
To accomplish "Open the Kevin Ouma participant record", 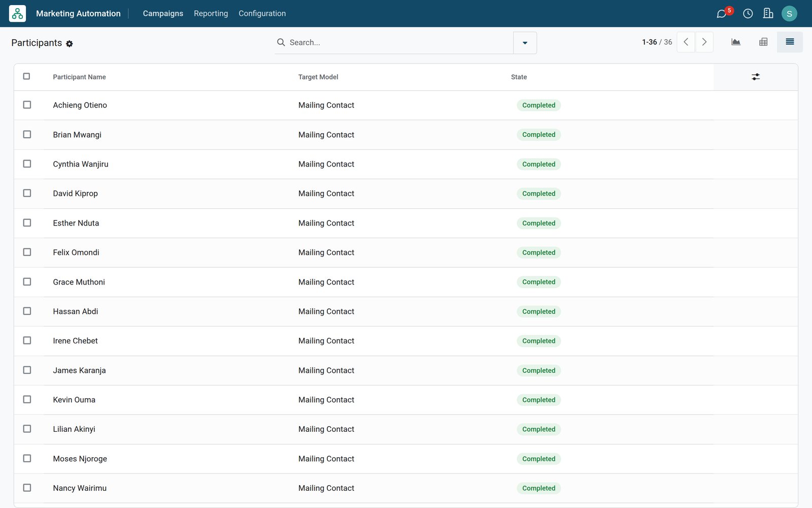I will (x=74, y=400).
